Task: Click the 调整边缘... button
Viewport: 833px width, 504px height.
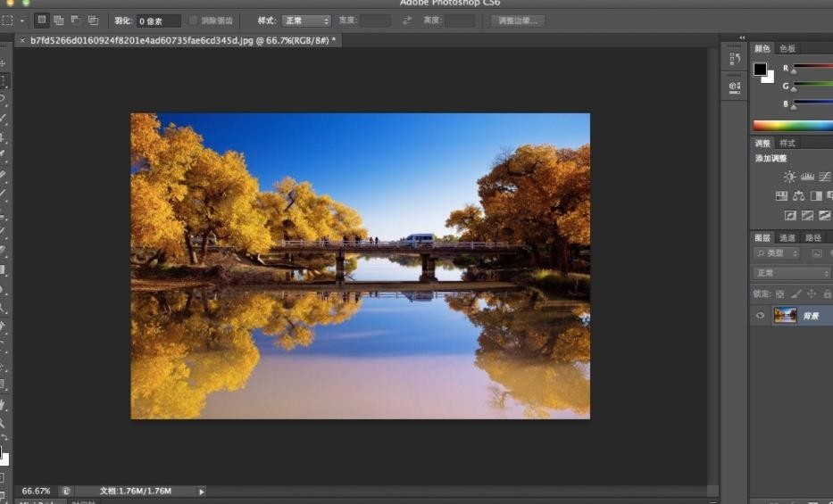Action: tap(518, 21)
